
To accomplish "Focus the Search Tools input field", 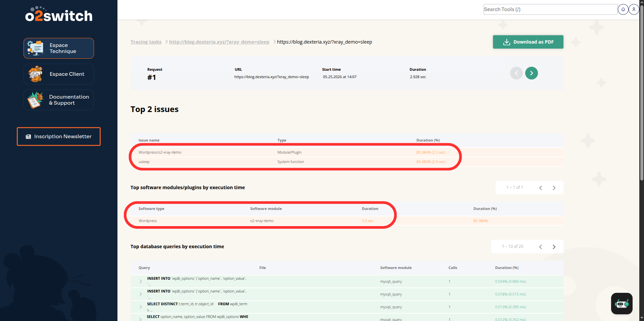I will pyautogui.click(x=550, y=9).
